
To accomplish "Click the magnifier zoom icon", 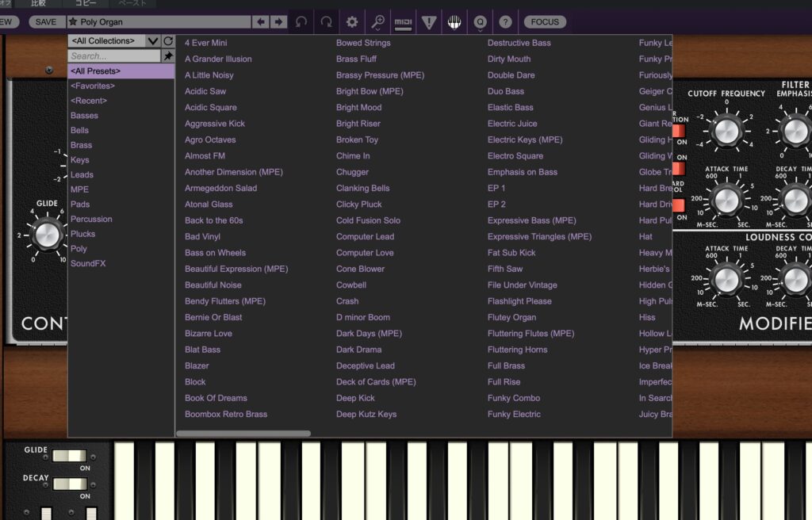I will [378, 22].
